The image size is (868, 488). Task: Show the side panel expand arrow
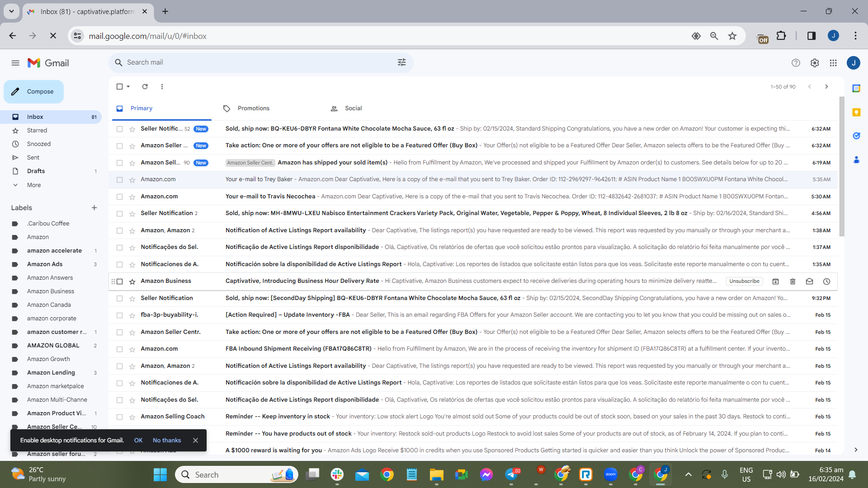[x=856, y=450]
